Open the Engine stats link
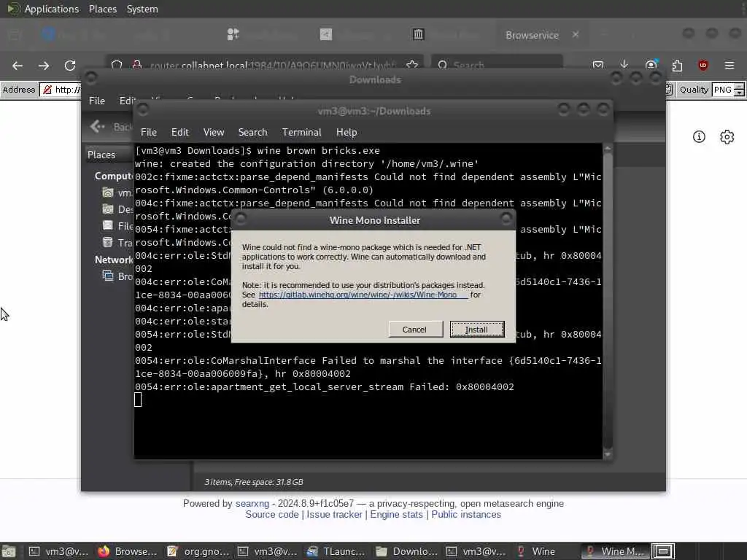 [396, 515]
